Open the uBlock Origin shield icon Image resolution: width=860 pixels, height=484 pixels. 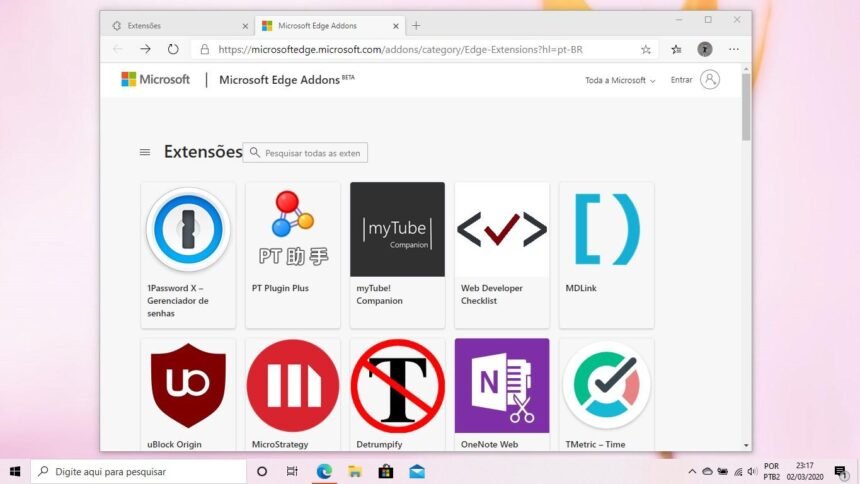click(188, 386)
